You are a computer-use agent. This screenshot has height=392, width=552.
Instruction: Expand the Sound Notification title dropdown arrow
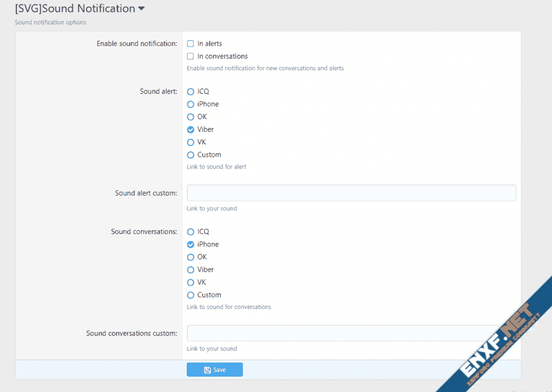click(142, 9)
